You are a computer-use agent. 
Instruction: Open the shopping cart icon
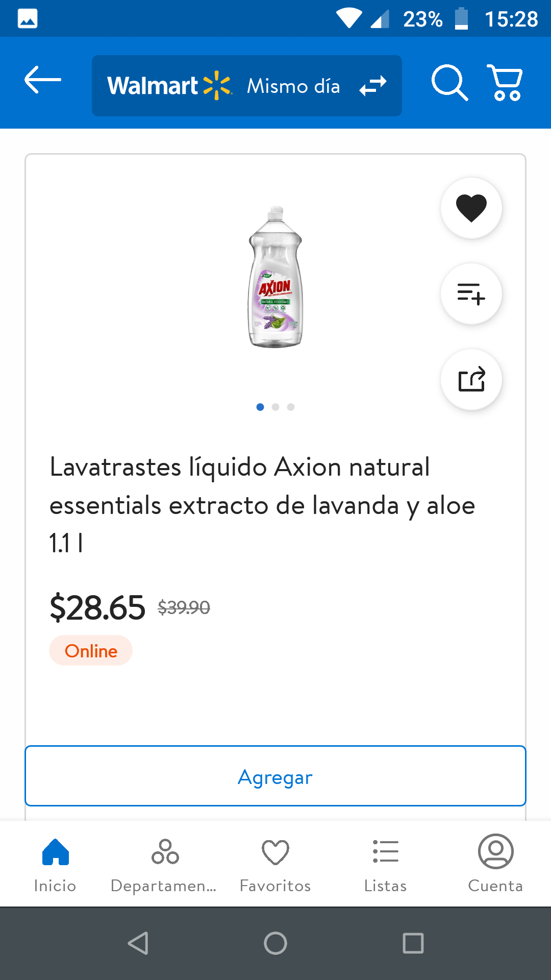[505, 82]
